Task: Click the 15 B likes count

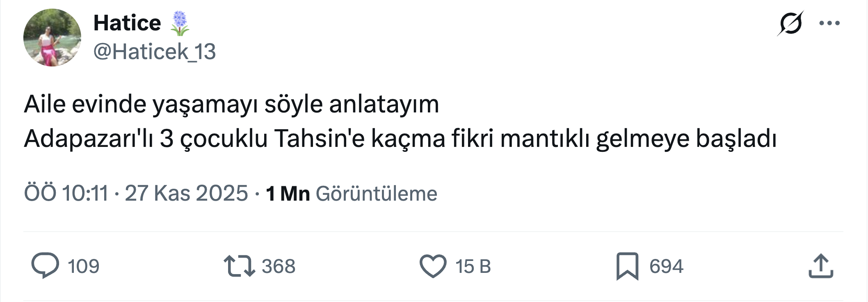Action: [473, 266]
